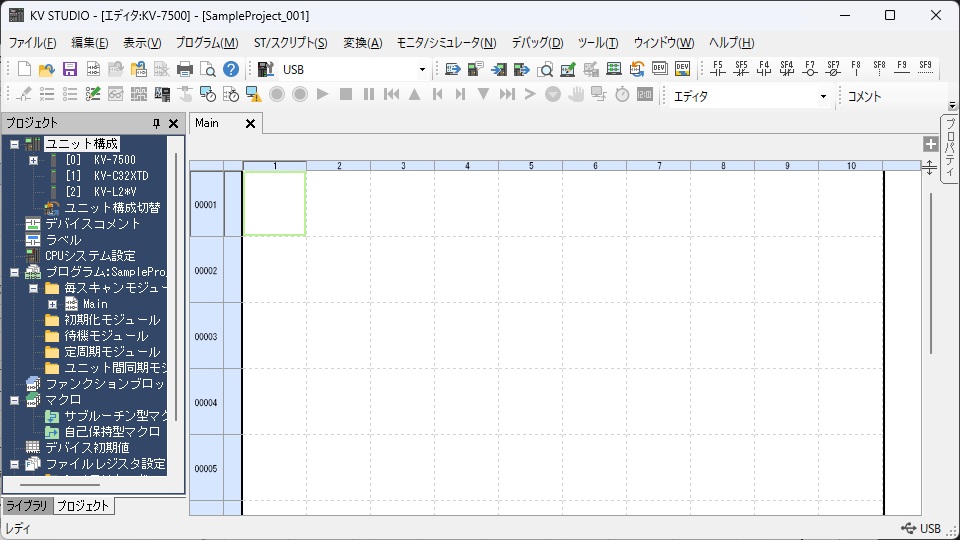Click the F5 normally-open contact icon
This screenshot has height=540, width=960.
click(717, 69)
